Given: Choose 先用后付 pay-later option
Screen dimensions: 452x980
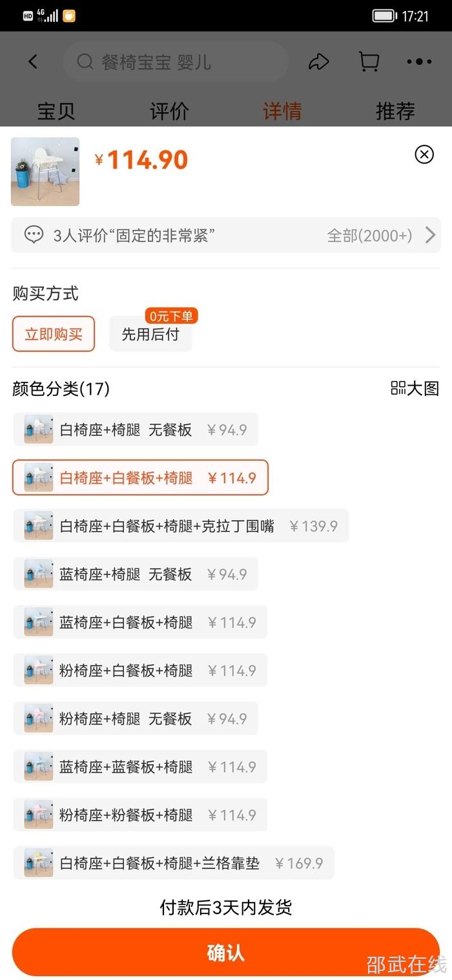Looking at the screenshot, I should coord(150,334).
